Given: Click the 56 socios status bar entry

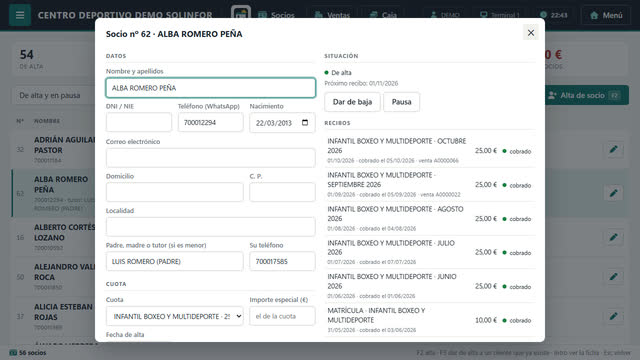Looking at the screenshot, I should pos(28,353).
